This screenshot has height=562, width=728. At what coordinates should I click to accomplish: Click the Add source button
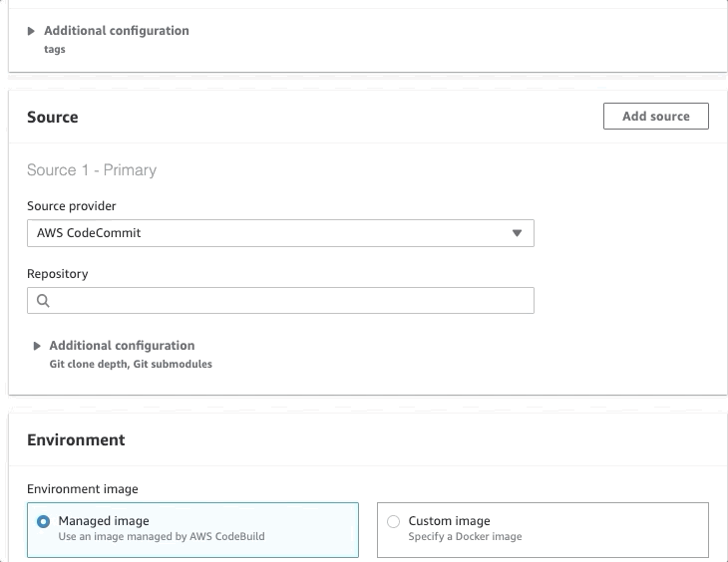[656, 116]
